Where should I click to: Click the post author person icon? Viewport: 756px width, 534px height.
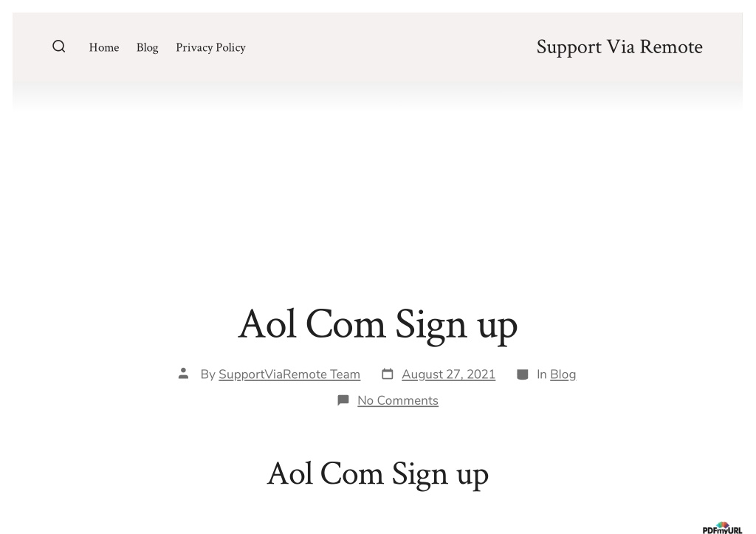click(183, 374)
